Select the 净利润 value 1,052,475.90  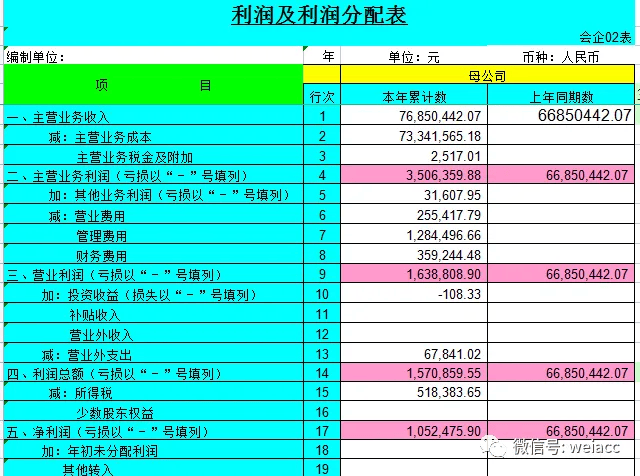coord(415,433)
